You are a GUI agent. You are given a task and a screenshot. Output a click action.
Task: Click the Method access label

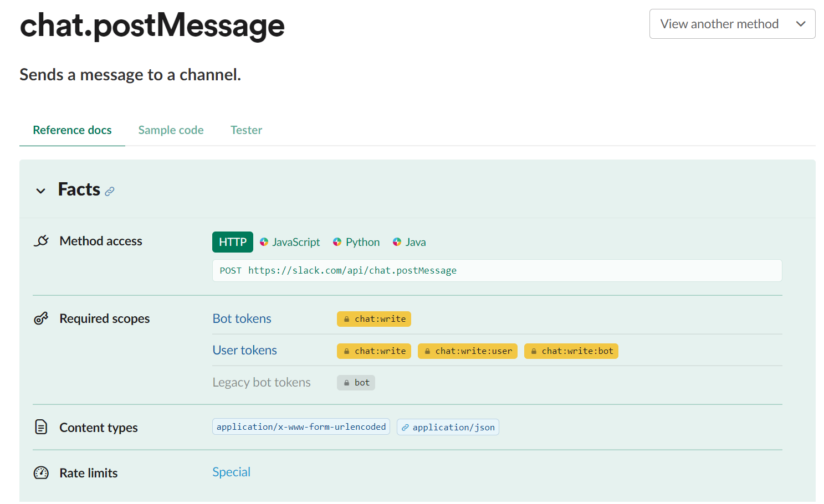pos(101,241)
